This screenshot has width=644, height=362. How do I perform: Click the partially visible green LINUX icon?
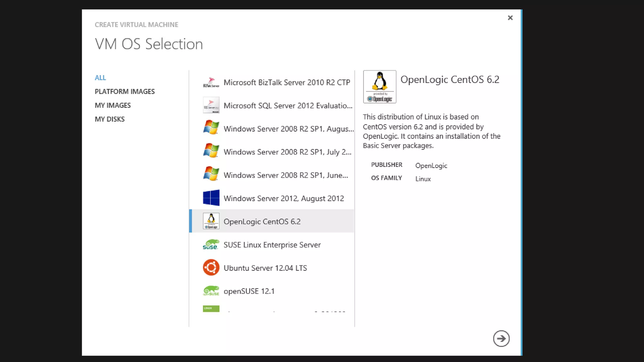[211, 309]
